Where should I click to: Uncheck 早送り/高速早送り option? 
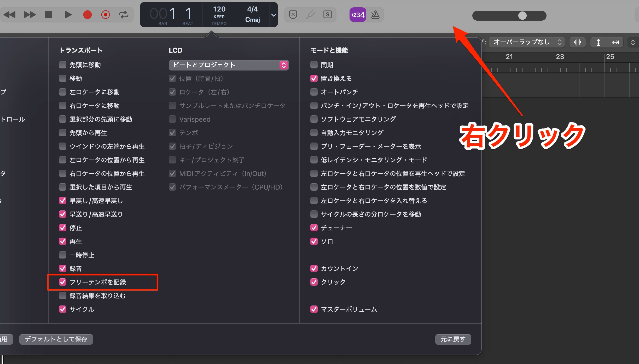pyautogui.click(x=63, y=214)
